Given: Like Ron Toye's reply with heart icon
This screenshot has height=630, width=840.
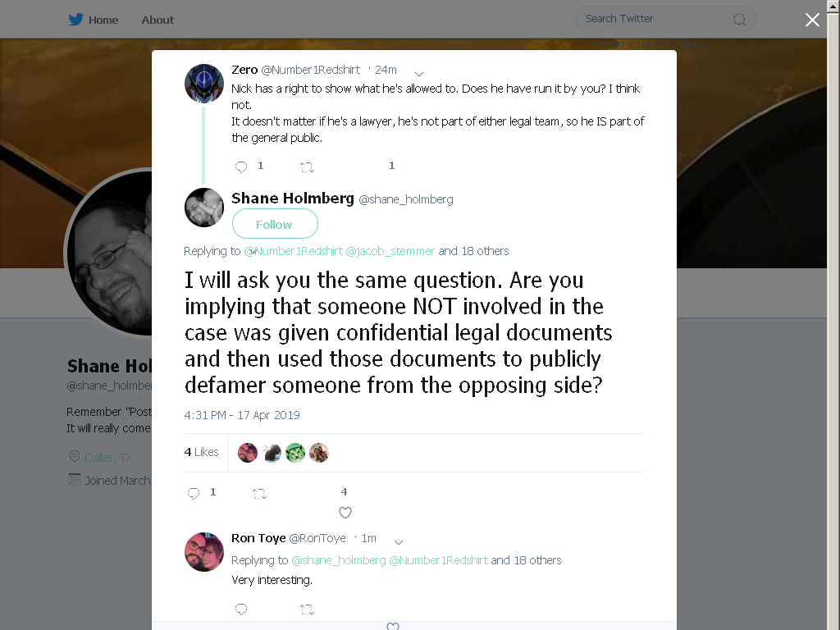Looking at the screenshot, I should 393,626.
